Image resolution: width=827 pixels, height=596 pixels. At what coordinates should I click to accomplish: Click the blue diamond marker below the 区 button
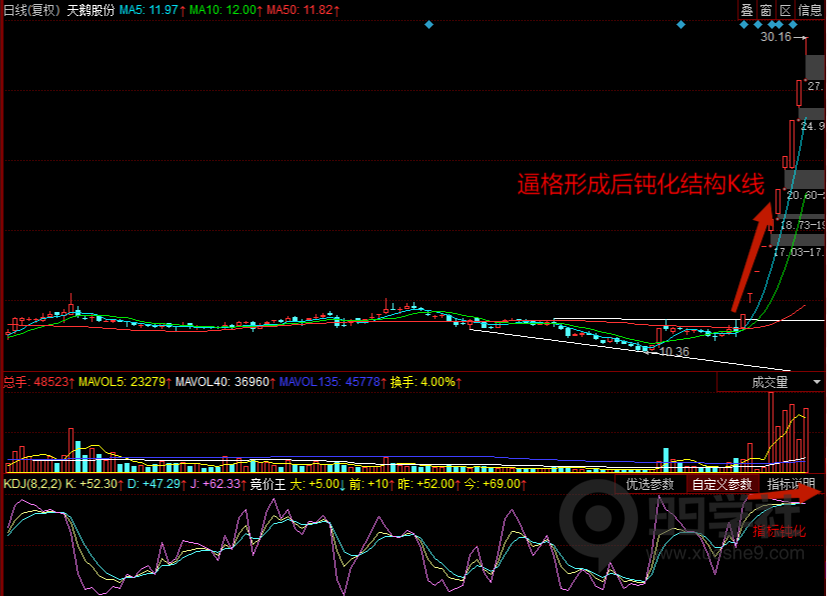click(x=784, y=24)
